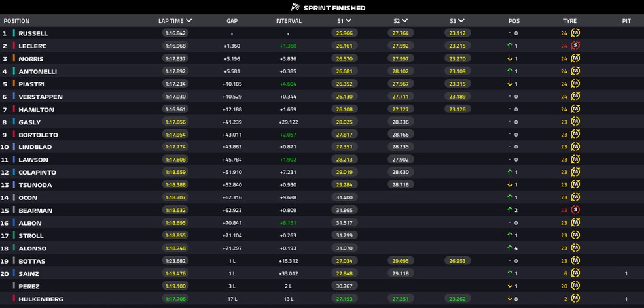Click Colapinto's green up arrow
This screenshot has height=308, width=644.
(x=510, y=172)
